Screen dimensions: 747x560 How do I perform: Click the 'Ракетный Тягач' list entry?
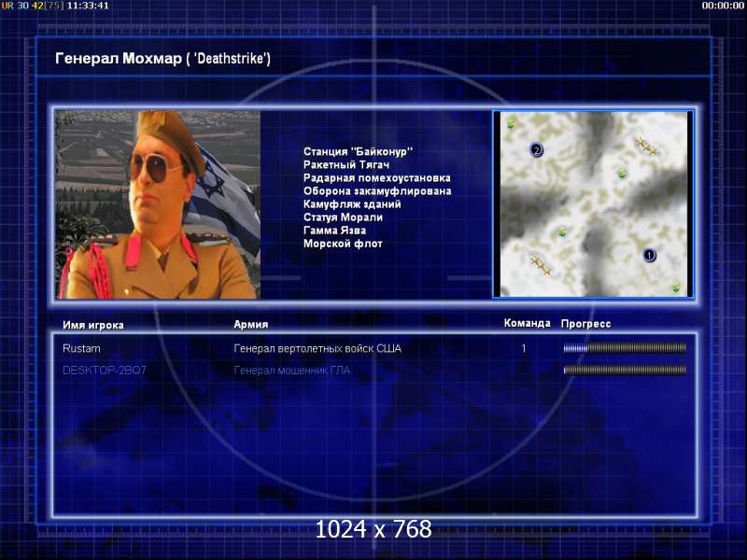(346, 165)
